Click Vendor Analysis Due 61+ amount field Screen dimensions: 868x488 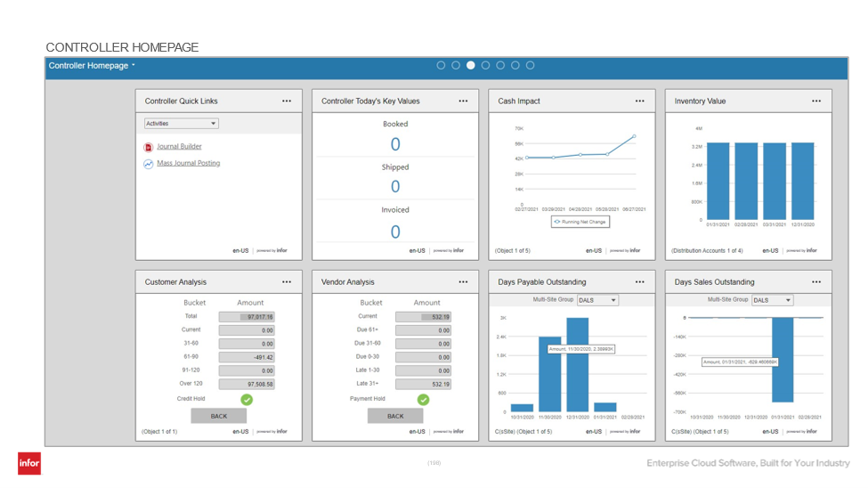point(424,330)
